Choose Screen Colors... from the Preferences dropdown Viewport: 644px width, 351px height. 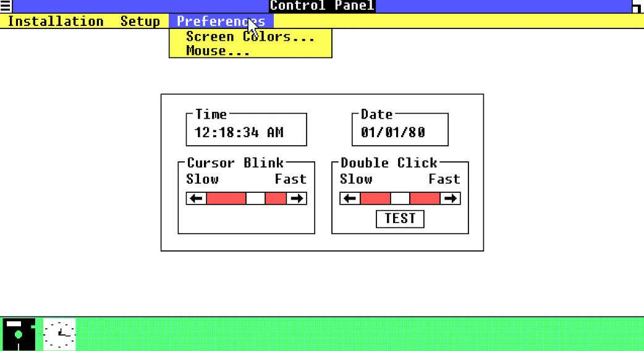[250, 36]
